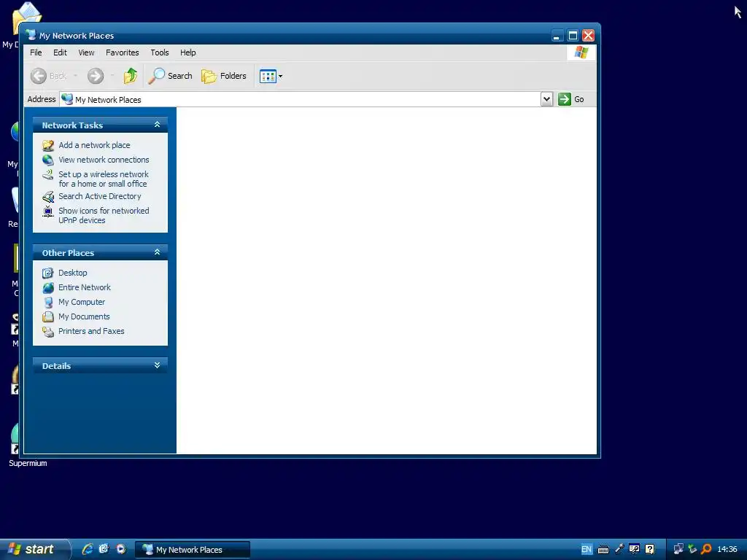
Task: Open the Back history dropdown arrow
Action: 75,76
